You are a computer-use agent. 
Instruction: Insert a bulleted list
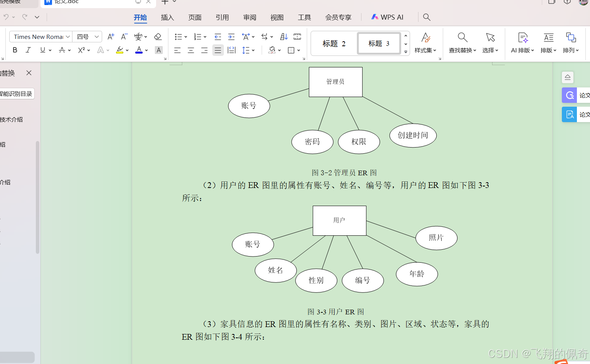coord(178,37)
